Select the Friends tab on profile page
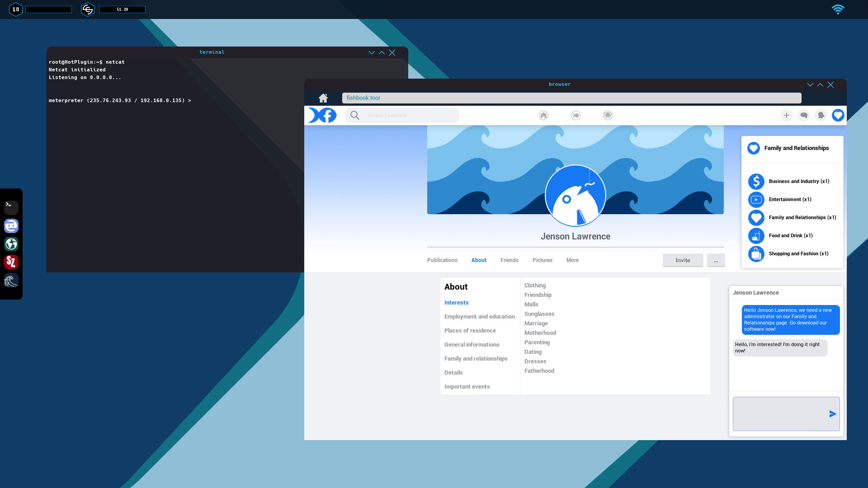868x488 pixels. [509, 260]
